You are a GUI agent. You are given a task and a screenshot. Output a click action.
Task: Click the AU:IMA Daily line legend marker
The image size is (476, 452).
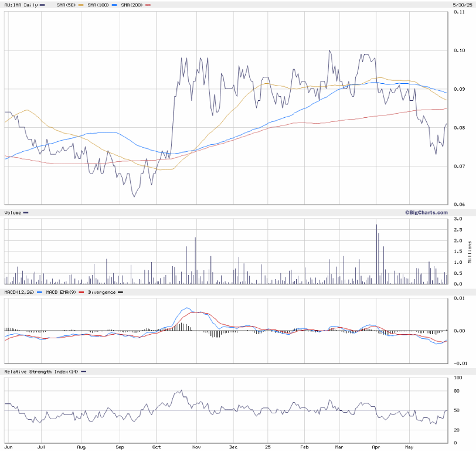[43, 5]
